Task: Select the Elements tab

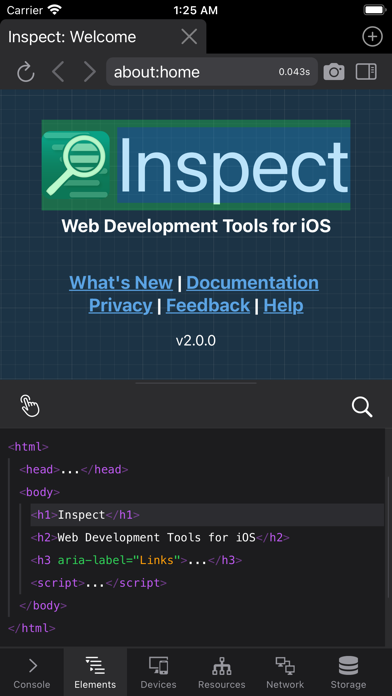Action: 95,672
